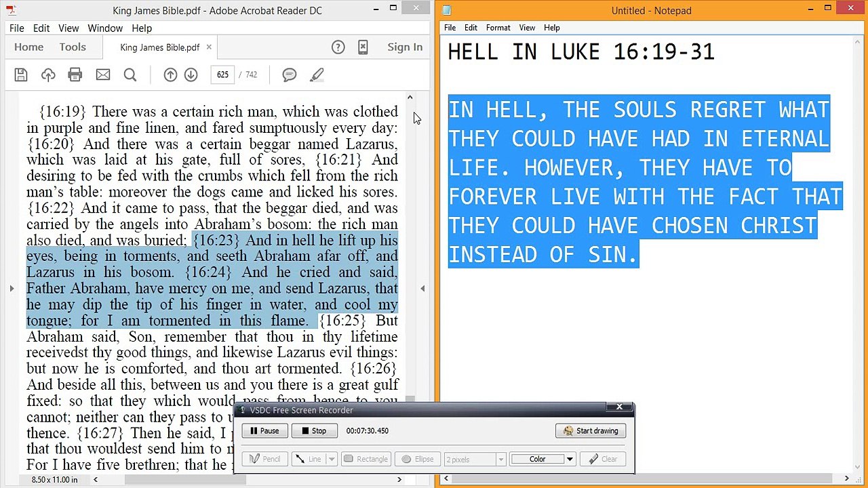Image resolution: width=868 pixels, height=488 pixels.
Task: Click the recording timer 00:07:30.450
Action: pyautogui.click(x=367, y=430)
